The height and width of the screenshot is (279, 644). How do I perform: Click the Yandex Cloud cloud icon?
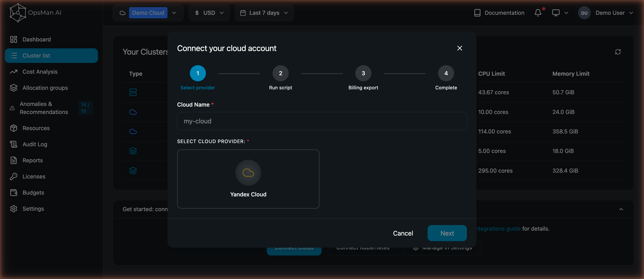tap(248, 173)
